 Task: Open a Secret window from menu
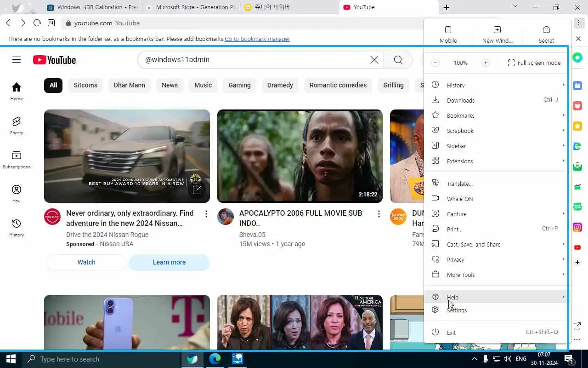(x=546, y=34)
